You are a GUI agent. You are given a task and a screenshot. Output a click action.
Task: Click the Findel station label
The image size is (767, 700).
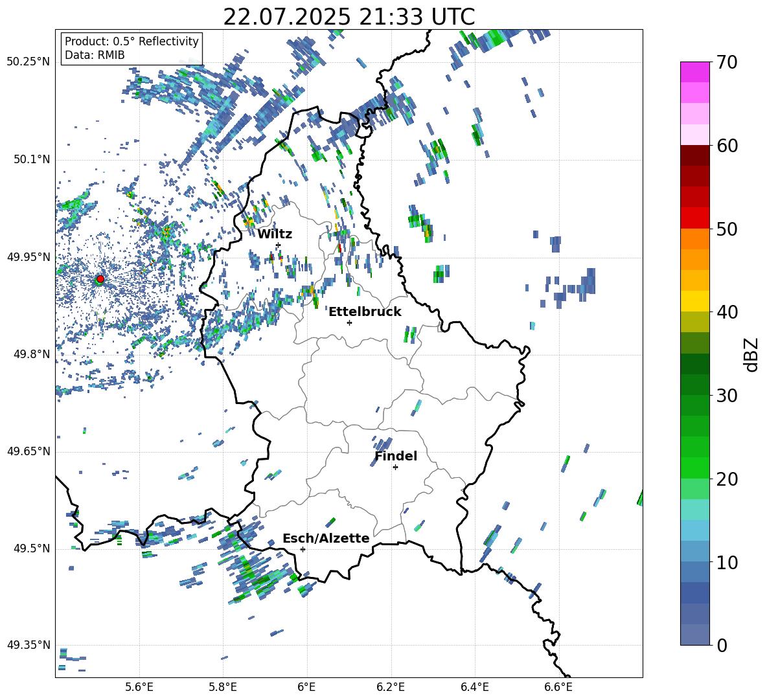click(396, 456)
